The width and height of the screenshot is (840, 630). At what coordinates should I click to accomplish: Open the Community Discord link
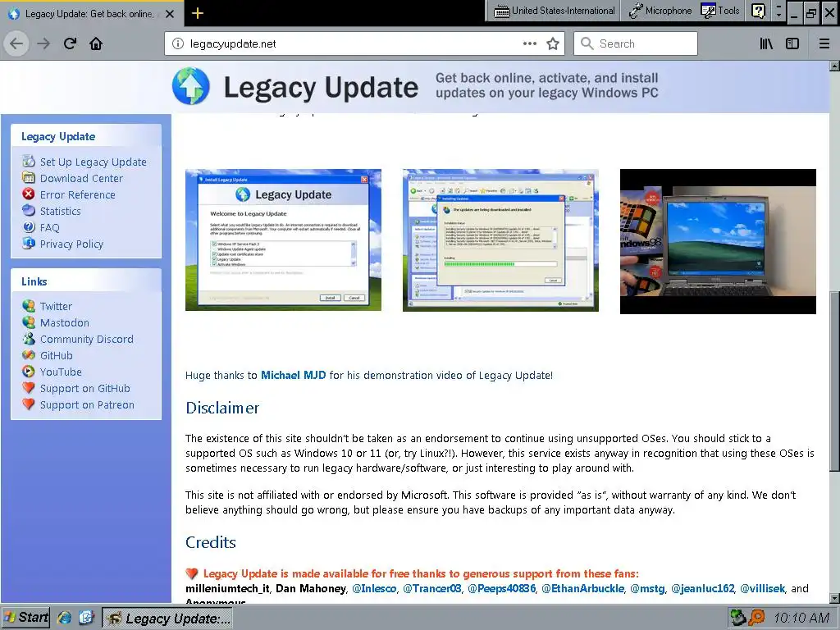pyautogui.click(x=87, y=339)
